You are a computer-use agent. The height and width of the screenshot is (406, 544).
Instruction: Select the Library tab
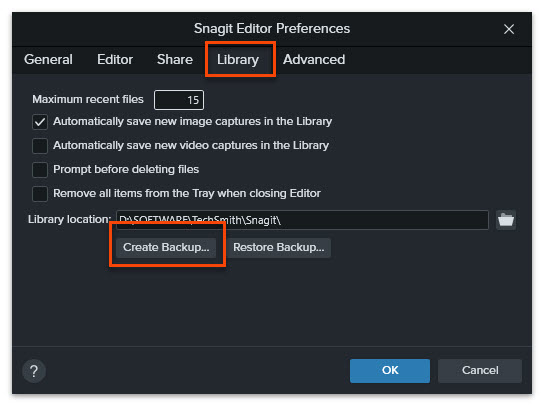coord(238,60)
